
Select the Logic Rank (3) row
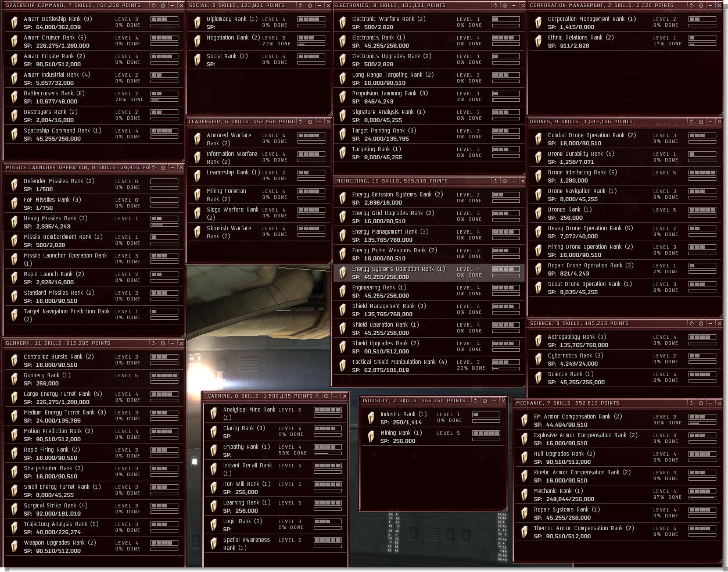click(x=275, y=525)
